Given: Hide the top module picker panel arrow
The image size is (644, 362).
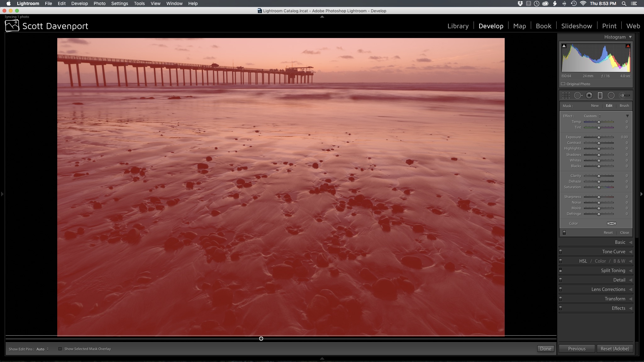Looking at the screenshot, I should [x=322, y=17].
